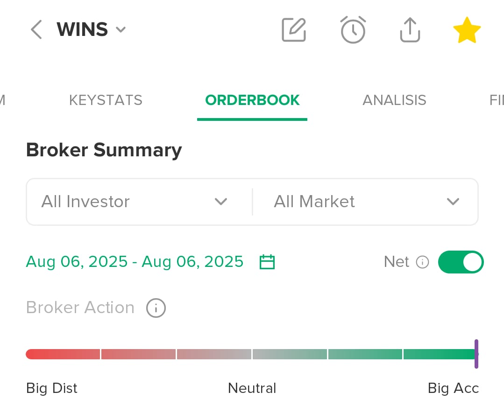Select the ORDERBOOK tab

pos(252,100)
